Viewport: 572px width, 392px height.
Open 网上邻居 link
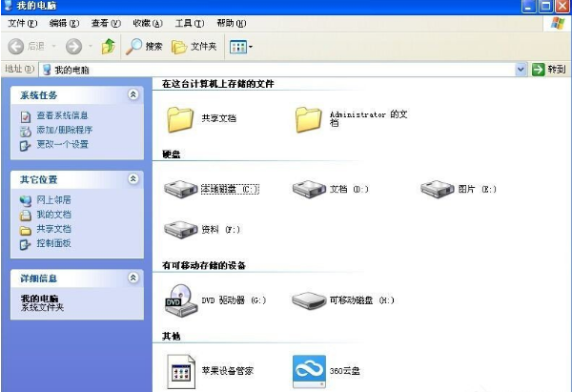coord(53,200)
